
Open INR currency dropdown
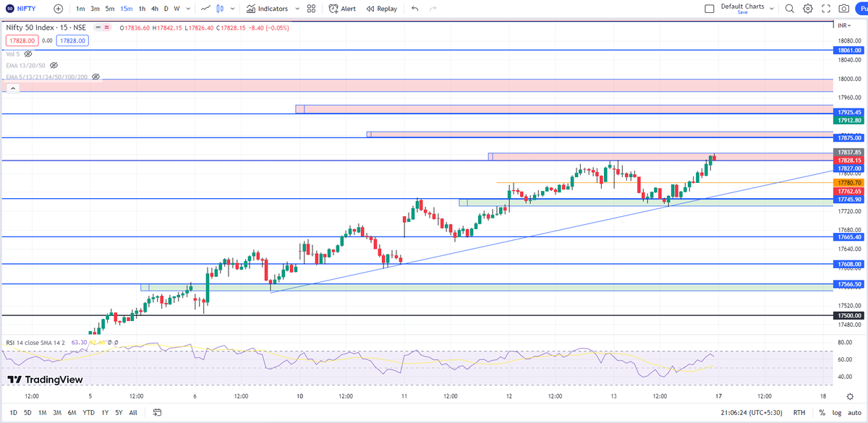click(843, 25)
